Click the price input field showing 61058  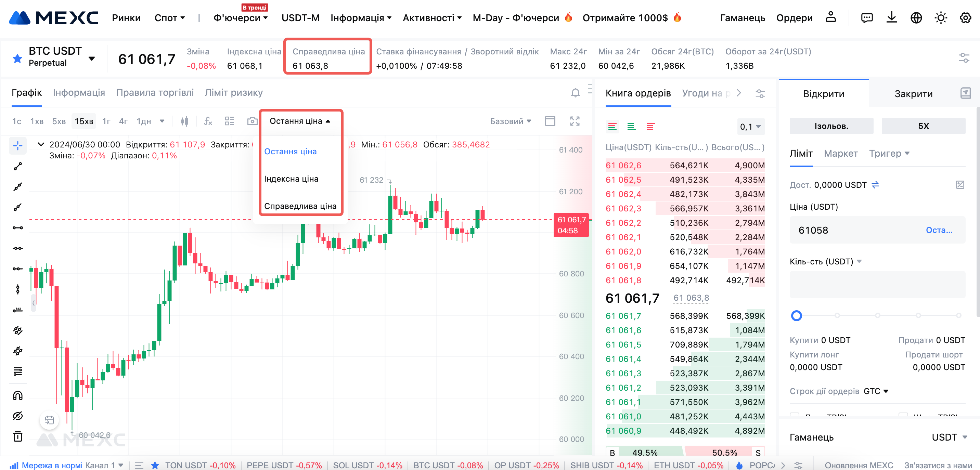(x=877, y=230)
